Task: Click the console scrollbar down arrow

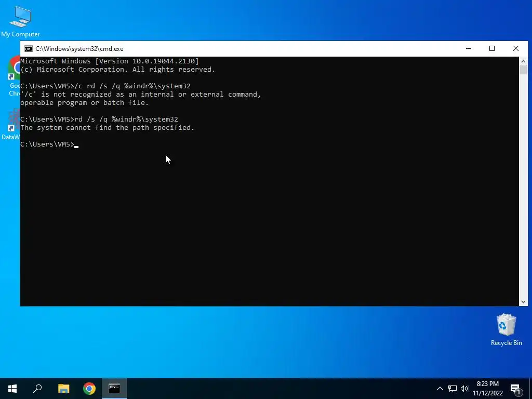Action: 523,301
